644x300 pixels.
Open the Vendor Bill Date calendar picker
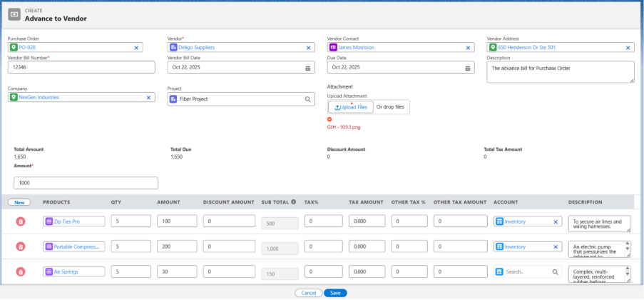(x=307, y=68)
